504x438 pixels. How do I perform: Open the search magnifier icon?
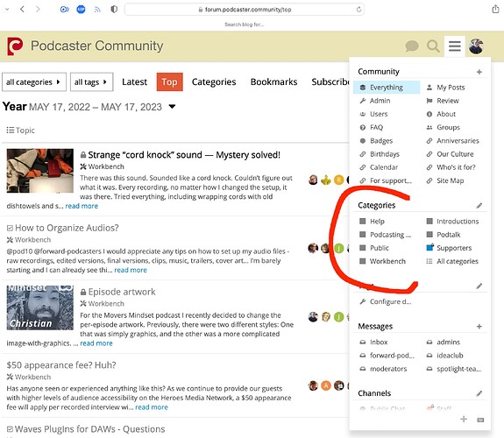[x=433, y=46]
